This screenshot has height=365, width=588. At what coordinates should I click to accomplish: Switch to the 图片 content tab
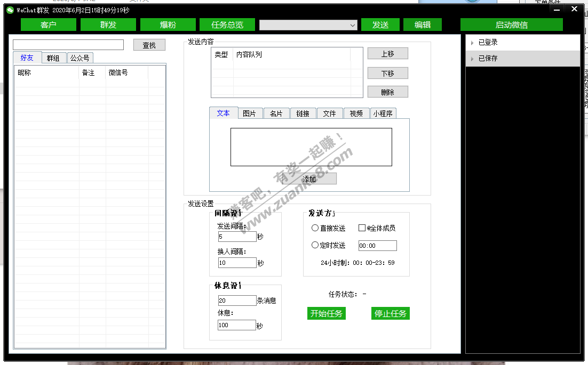pyautogui.click(x=249, y=113)
